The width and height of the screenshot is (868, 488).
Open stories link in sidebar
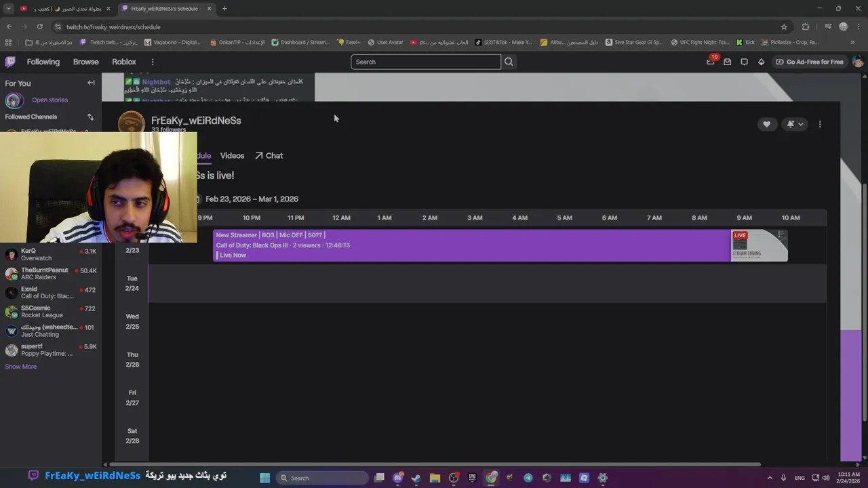[x=50, y=100]
